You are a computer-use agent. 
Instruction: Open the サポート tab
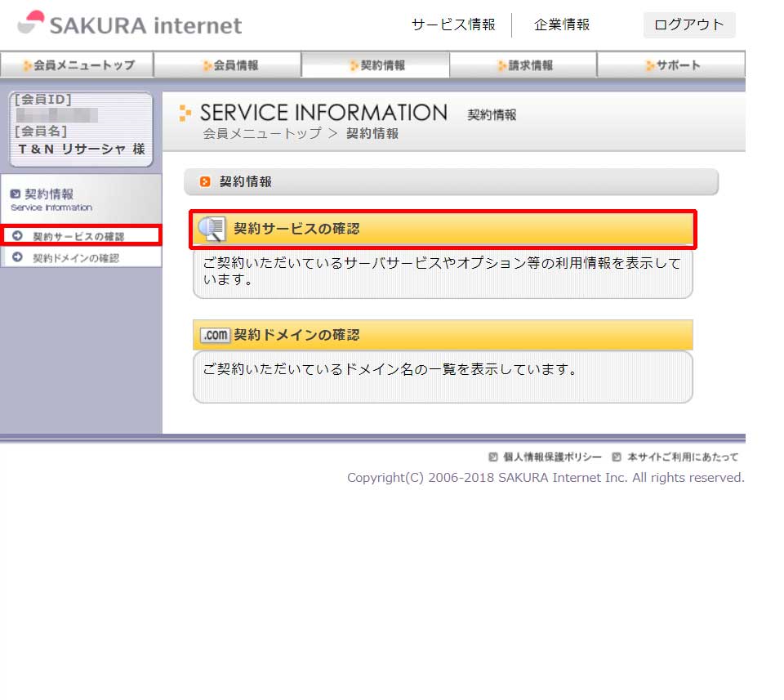tap(671, 65)
